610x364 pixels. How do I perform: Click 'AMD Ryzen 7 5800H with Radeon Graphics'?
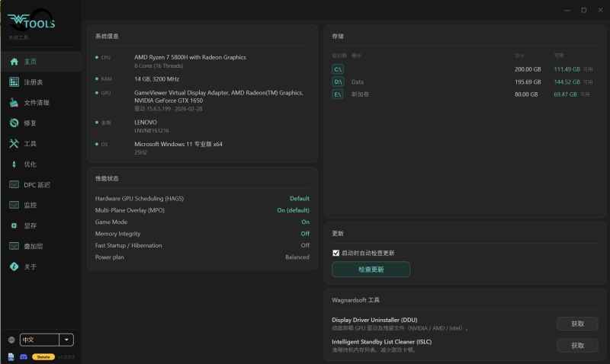coord(190,57)
